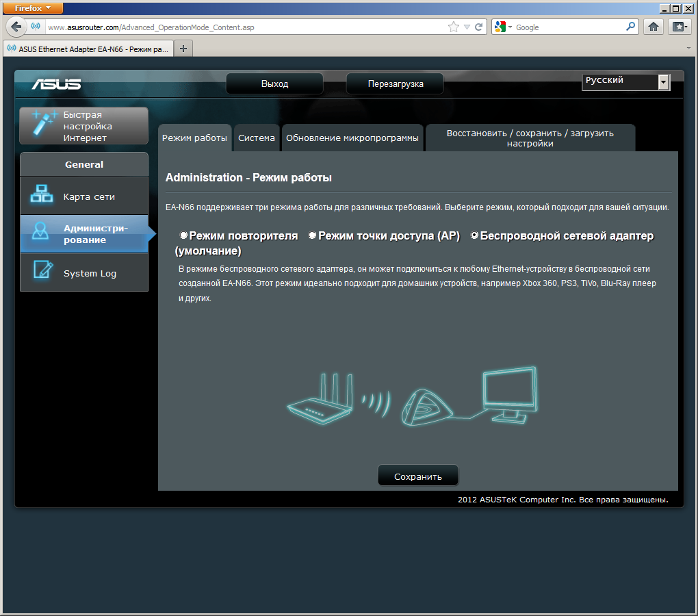698x616 pixels.
Task: Open URL history dropdown arrow
Action: pos(467,27)
